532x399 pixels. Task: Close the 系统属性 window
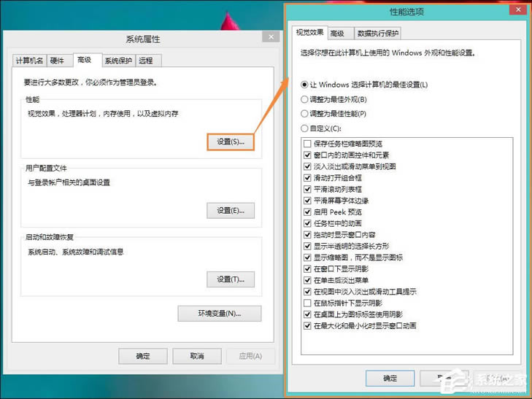(x=271, y=36)
